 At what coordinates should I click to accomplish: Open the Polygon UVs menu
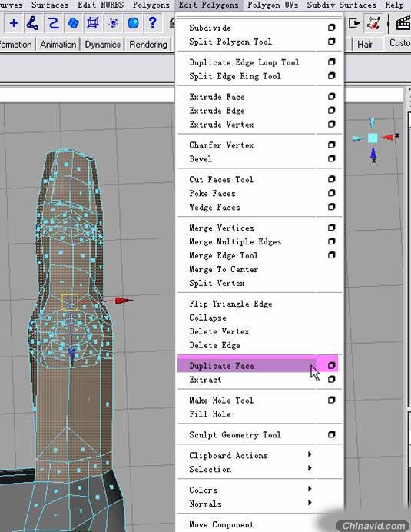click(273, 5)
